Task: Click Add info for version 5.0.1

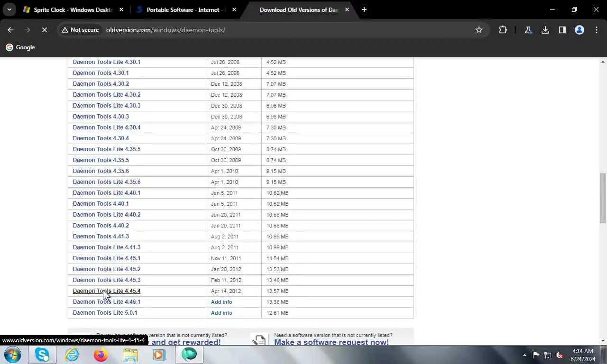Action: (221, 313)
